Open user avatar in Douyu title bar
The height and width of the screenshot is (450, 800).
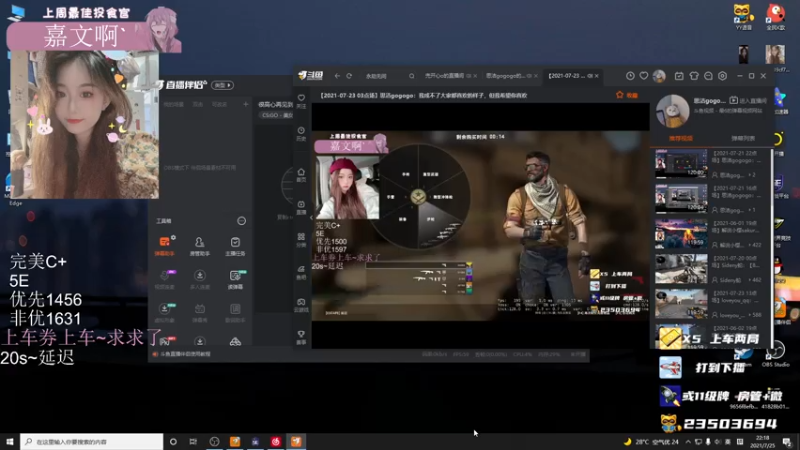pos(659,76)
